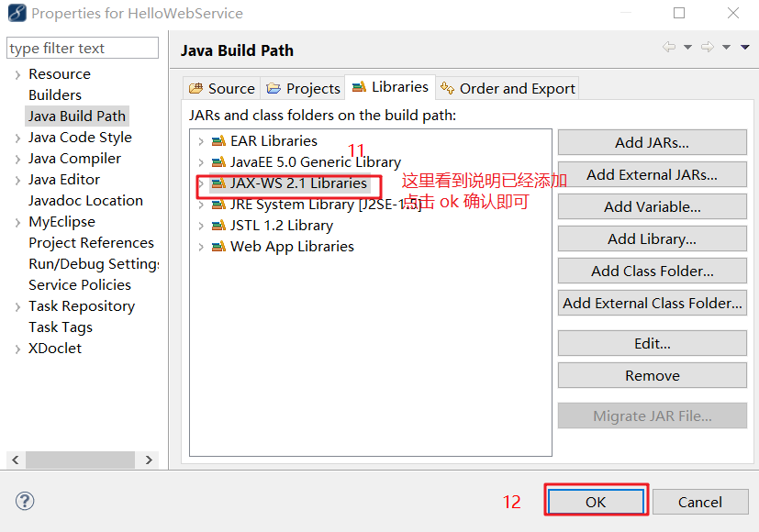Screen dimensions: 759x532
Task: Expand the EAR Libraries node
Action: click(201, 141)
